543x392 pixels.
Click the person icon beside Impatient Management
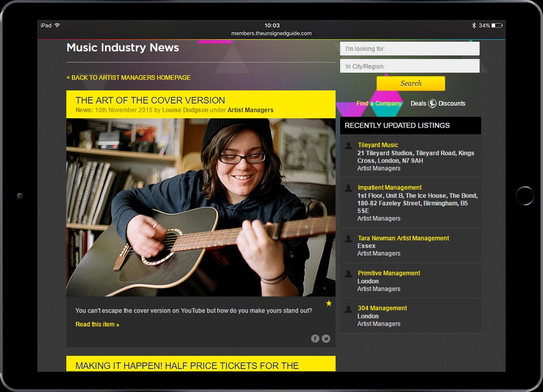pyautogui.click(x=348, y=188)
